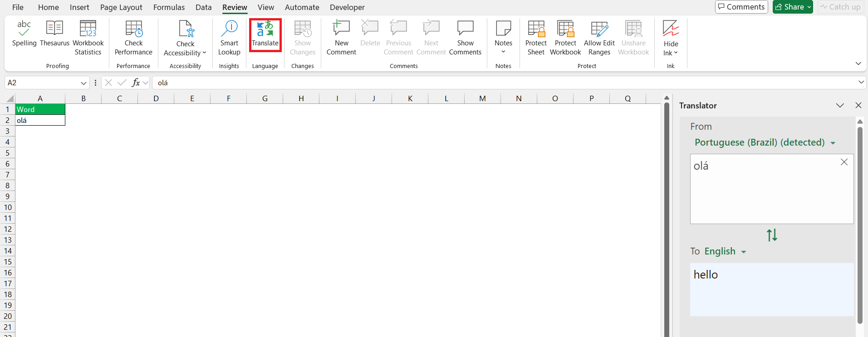Screen dimensions: 868x337
Task: Open Translator pane options chevron
Action: coord(840,105)
